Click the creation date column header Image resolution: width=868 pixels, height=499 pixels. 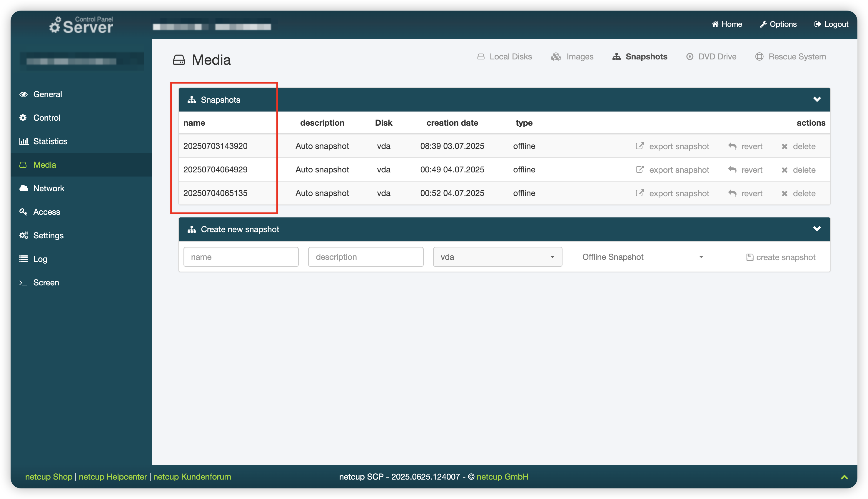tap(452, 123)
